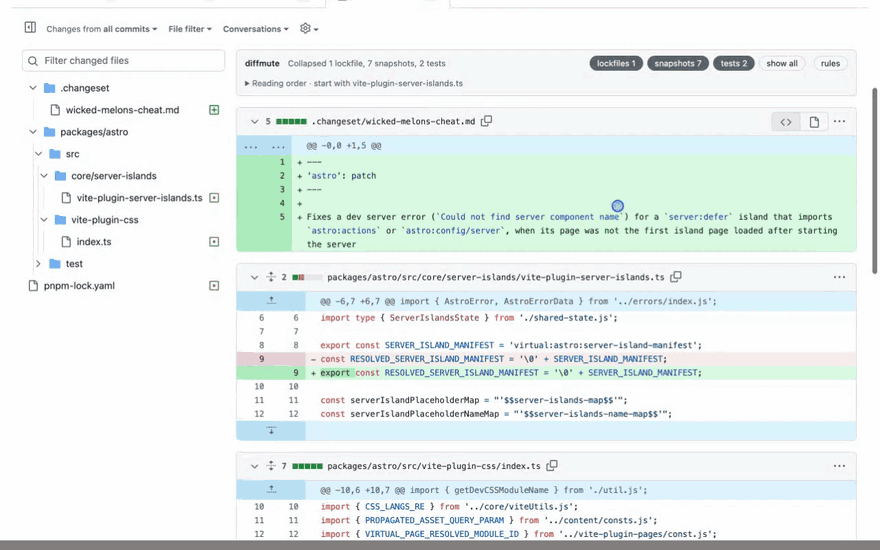Click the diffmute 'rules' button
This screenshot has height=550, width=880.
point(830,63)
